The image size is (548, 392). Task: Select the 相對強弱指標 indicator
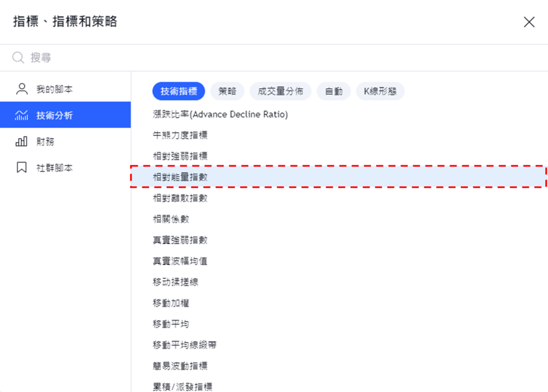click(180, 156)
